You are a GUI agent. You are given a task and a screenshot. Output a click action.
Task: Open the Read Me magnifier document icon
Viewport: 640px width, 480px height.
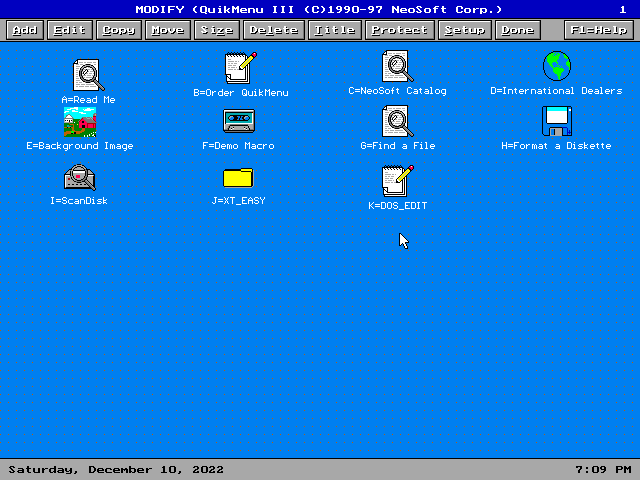88,75
